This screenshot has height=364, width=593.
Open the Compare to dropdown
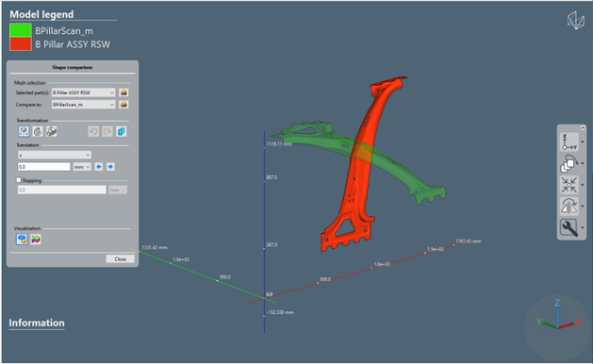pyautogui.click(x=84, y=105)
